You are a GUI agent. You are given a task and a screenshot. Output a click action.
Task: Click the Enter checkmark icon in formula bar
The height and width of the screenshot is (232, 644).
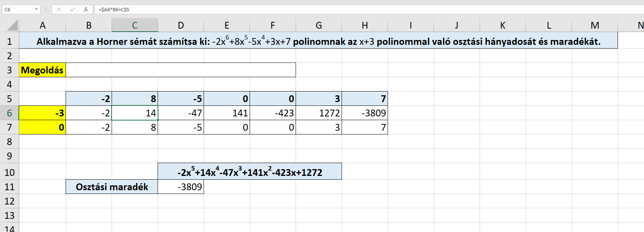[x=72, y=9]
